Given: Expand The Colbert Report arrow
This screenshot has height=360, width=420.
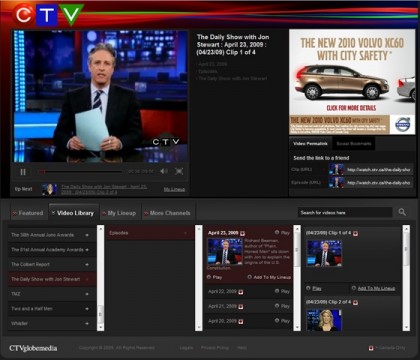Looking at the screenshot, I should tap(87, 264).
